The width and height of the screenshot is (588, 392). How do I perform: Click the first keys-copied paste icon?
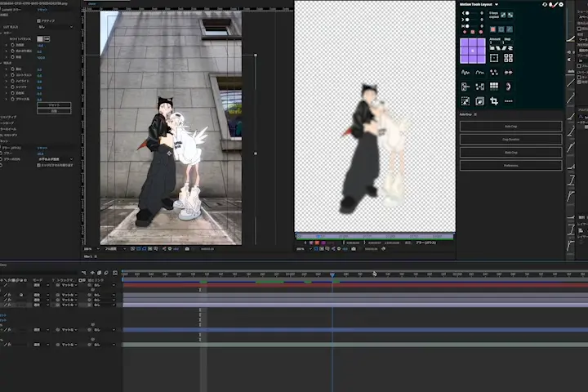(x=503, y=15)
